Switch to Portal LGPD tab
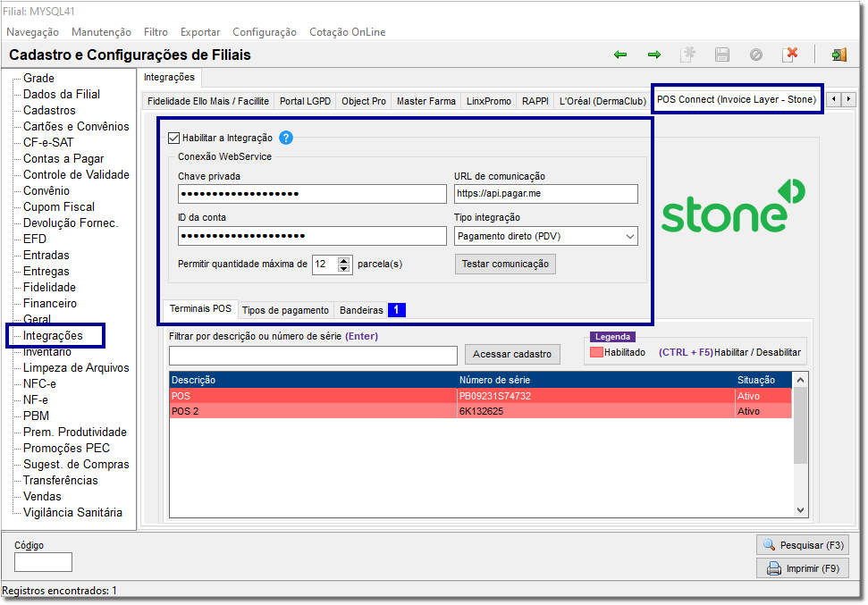 pos(305,101)
